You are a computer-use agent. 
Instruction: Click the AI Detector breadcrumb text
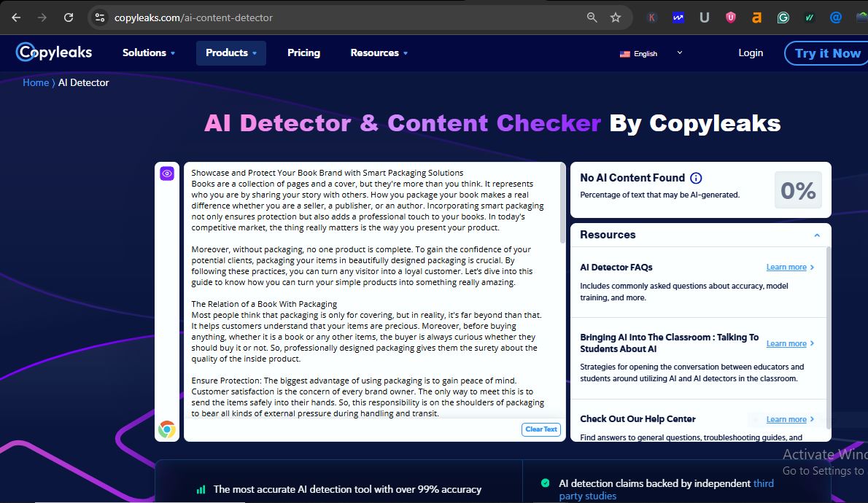[x=84, y=82]
